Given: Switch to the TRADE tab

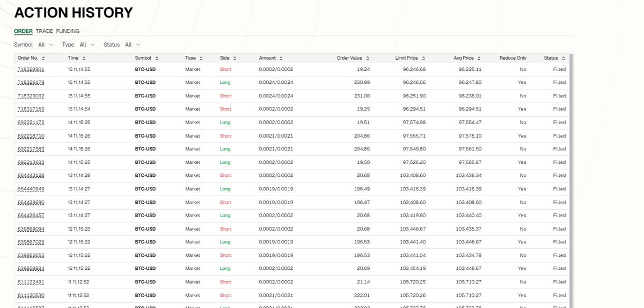Looking at the screenshot, I should 44,31.
